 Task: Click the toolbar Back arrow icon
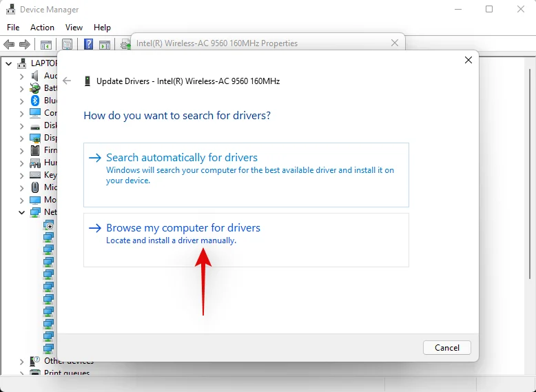[9, 45]
